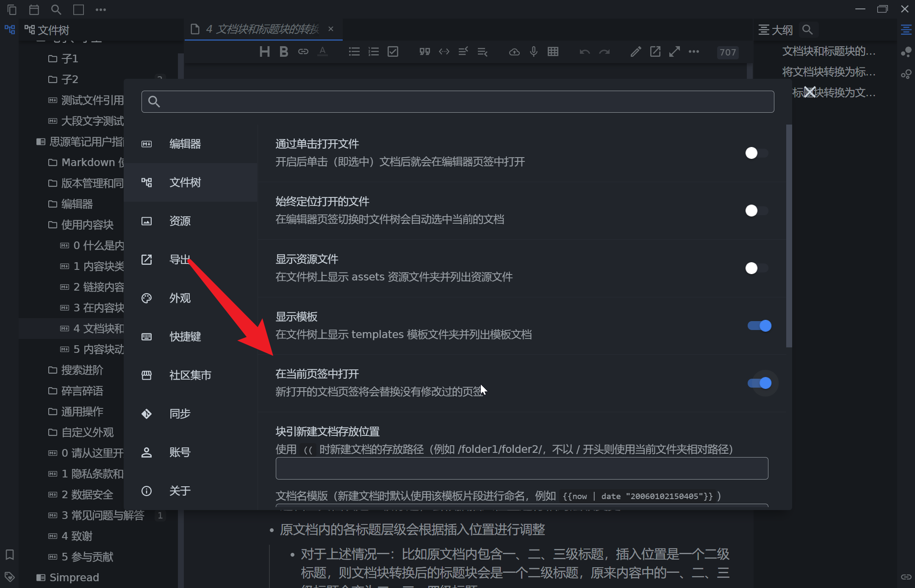
Task: Click the quote block icon in toolbar
Action: pyautogui.click(x=424, y=52)
